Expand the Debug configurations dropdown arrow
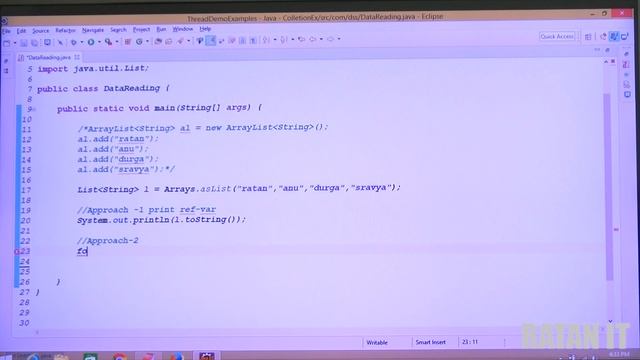 (81, 42)
